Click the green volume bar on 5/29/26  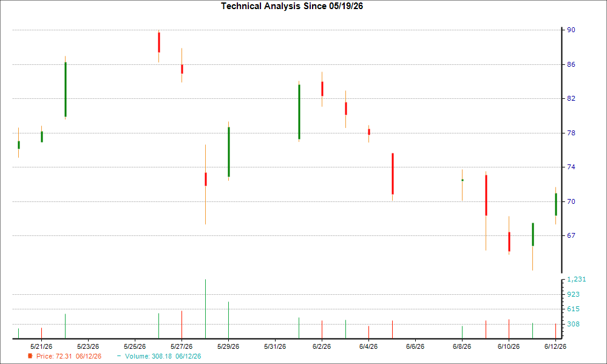pyautogui.click(x=228, y=320)
